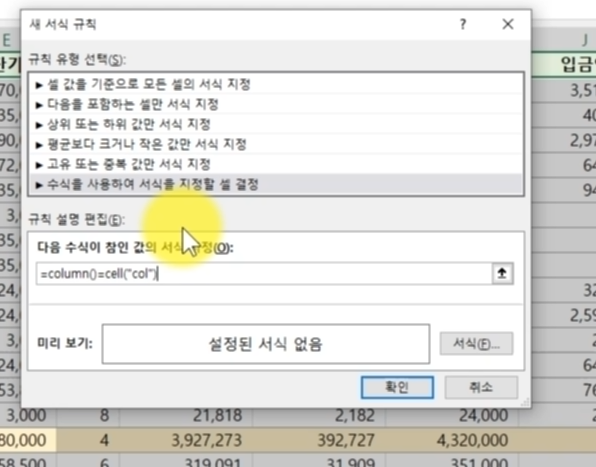Close the 새 서식 규칙 dialog
The width and height of the screenshot is (596, 467).
point(508,25)
